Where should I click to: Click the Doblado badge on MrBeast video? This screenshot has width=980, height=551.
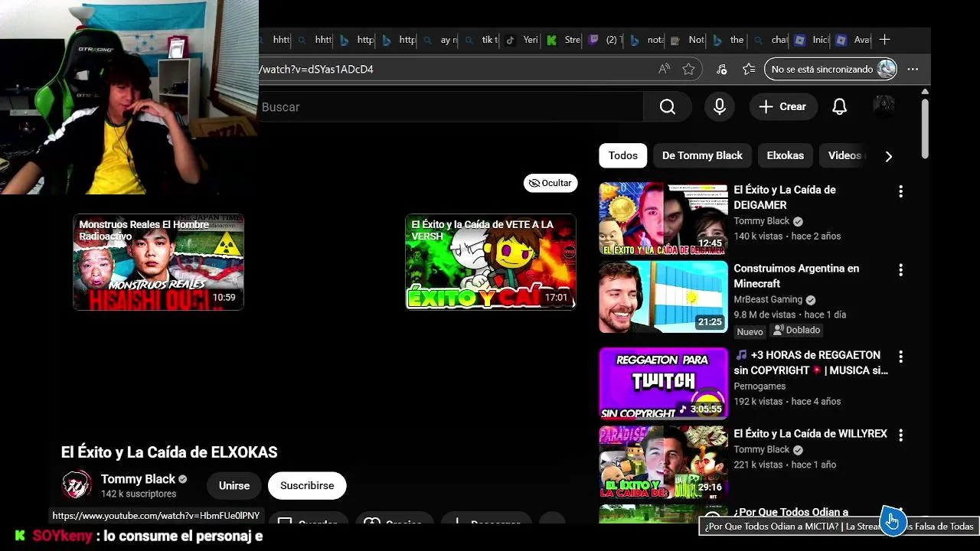pyautogui.click(x=797, y=331)
